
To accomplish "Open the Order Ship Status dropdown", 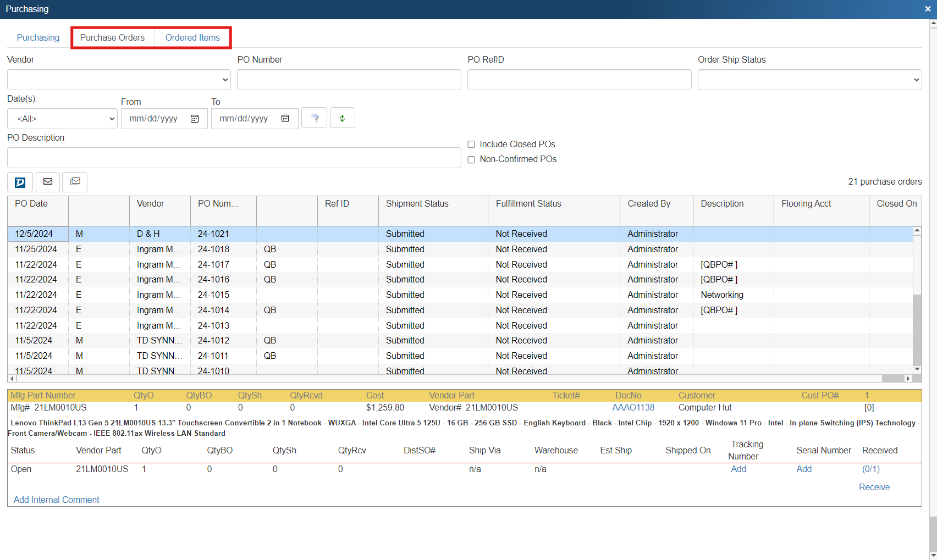I will (x=809, y=80).
